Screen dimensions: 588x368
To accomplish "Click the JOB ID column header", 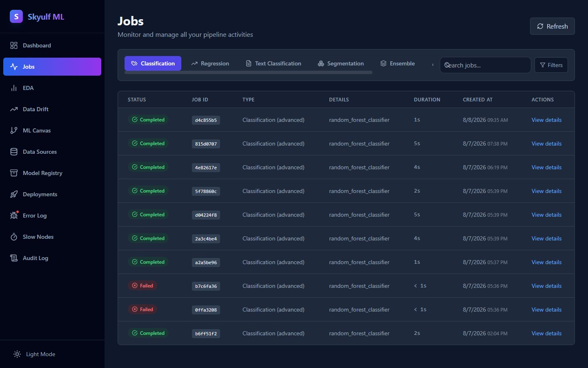I will point(200,100).
